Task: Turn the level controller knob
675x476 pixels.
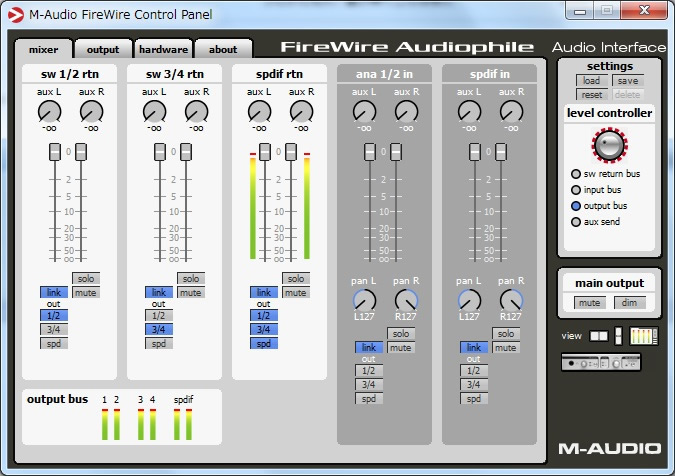Action: tap(609, 145)
